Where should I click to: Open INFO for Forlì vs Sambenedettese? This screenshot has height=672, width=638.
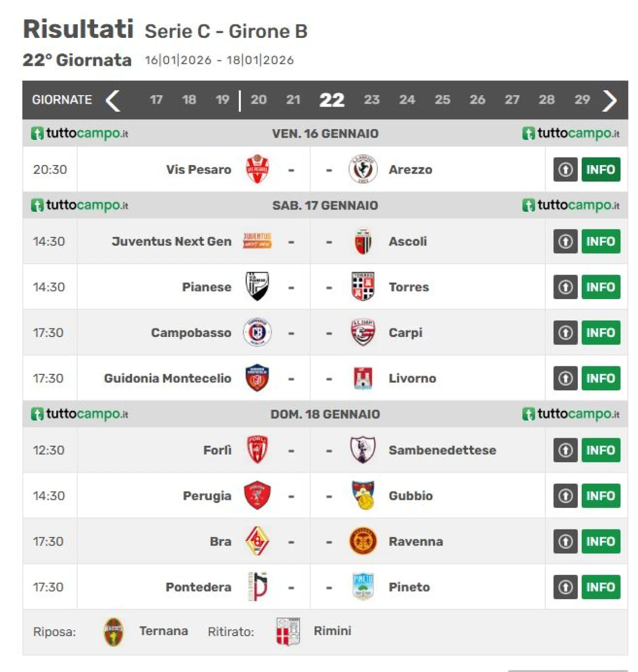click(x=601, y=450)
